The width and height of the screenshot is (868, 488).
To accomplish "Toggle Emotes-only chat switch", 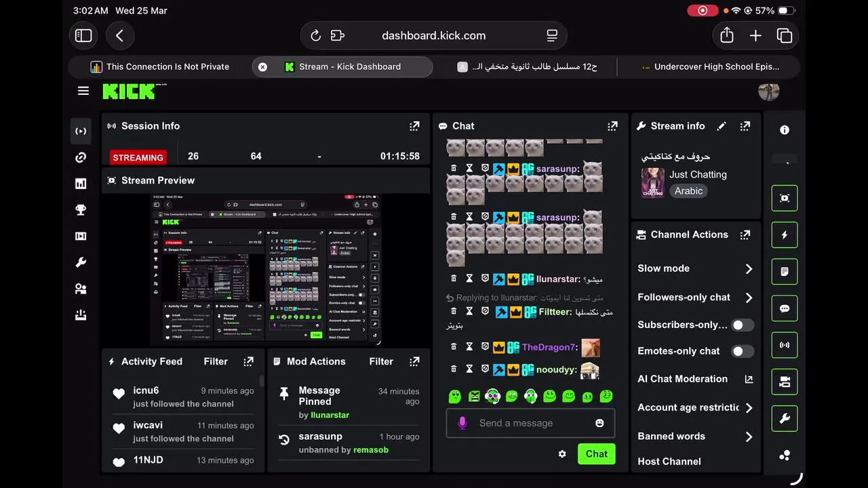I will click(743, 351).
